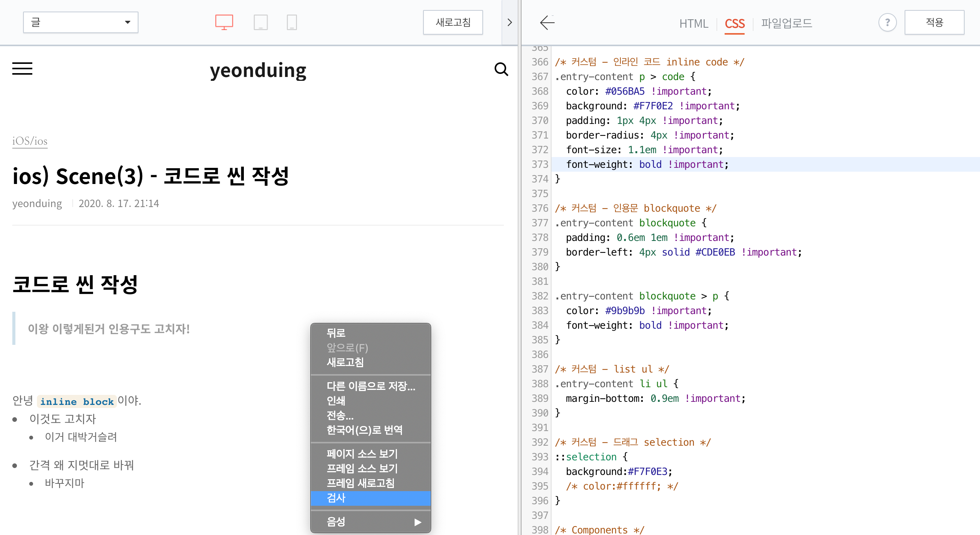Select the desktop preview icon
The width and height of the screenshot is (980, 535).
click(224, 22)
